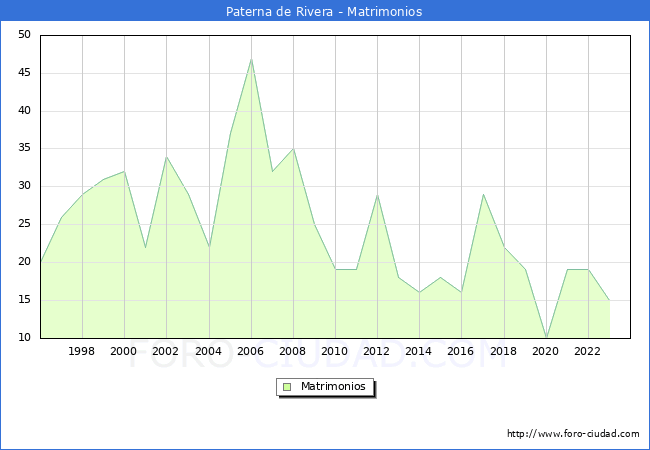Click the 50 y-axis label
The height and width of the screenshot is (450, 650).
pos(24,35)
